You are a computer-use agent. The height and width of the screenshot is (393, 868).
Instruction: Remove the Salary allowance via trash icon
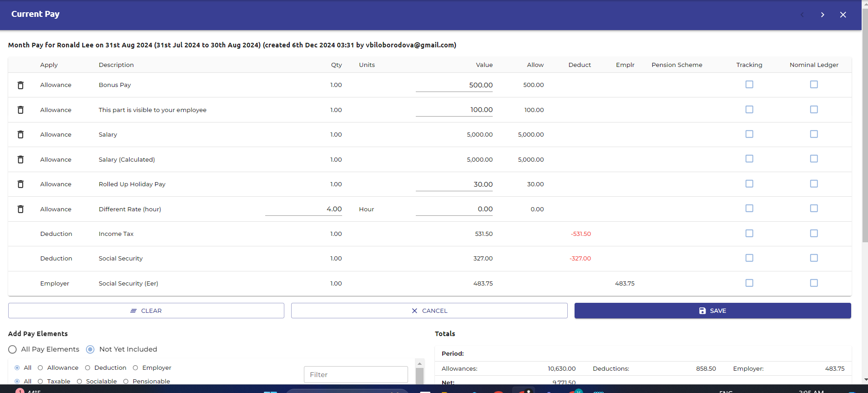coord(20,134)
